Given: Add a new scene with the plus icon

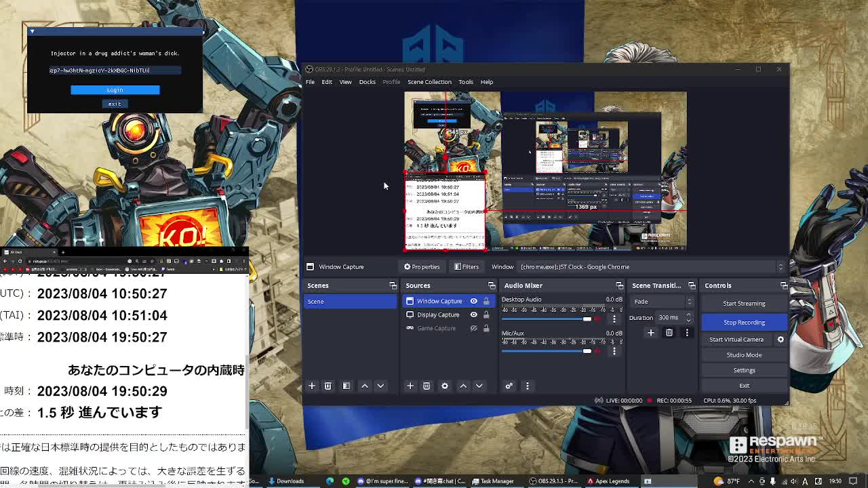Looking at the screenshot, I should tap(312, 386).
